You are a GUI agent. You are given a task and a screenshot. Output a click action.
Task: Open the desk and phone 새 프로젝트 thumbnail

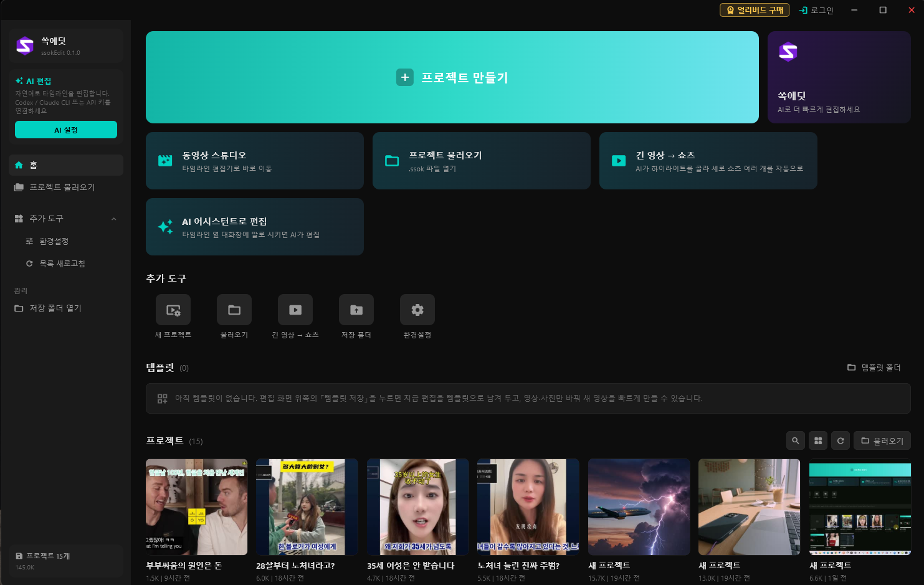(750, 507)
